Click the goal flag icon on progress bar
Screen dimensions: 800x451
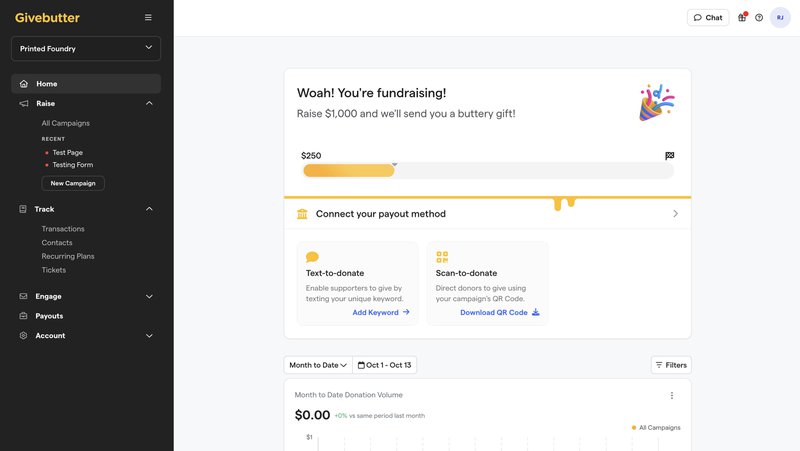click(670, 156)
